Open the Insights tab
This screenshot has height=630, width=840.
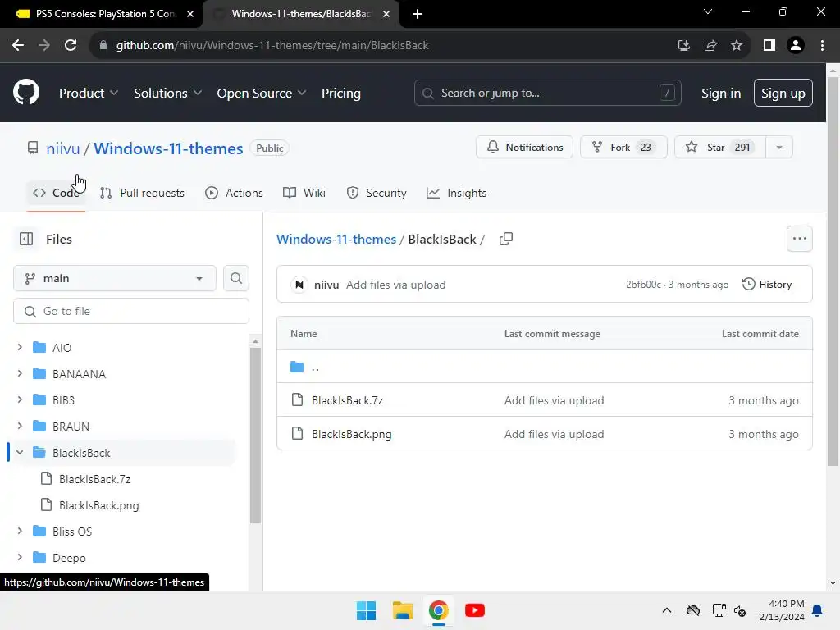(x=456, y=193)
